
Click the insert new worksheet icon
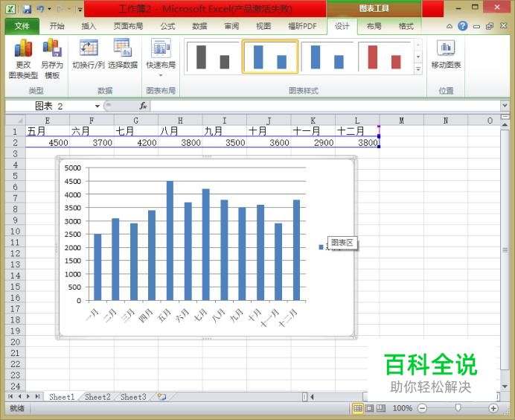(x=161, y=397)
